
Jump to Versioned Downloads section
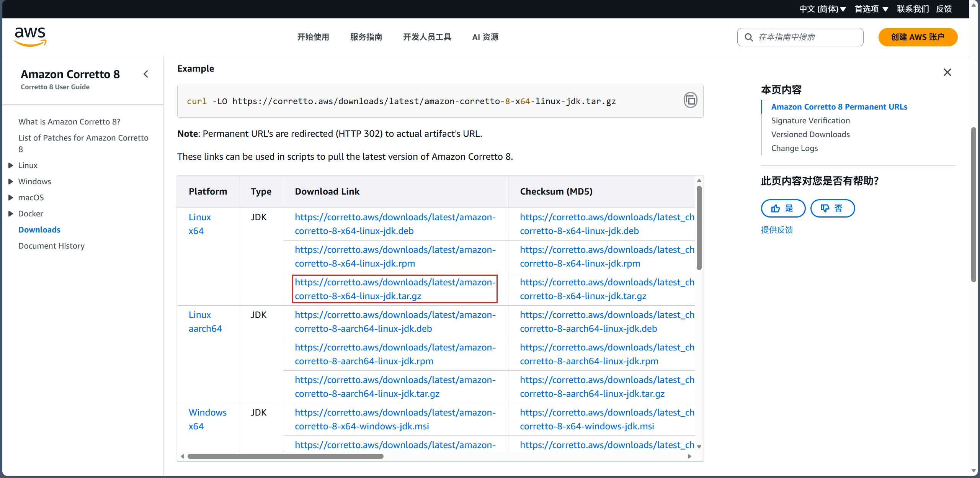(x=810, y=134)
